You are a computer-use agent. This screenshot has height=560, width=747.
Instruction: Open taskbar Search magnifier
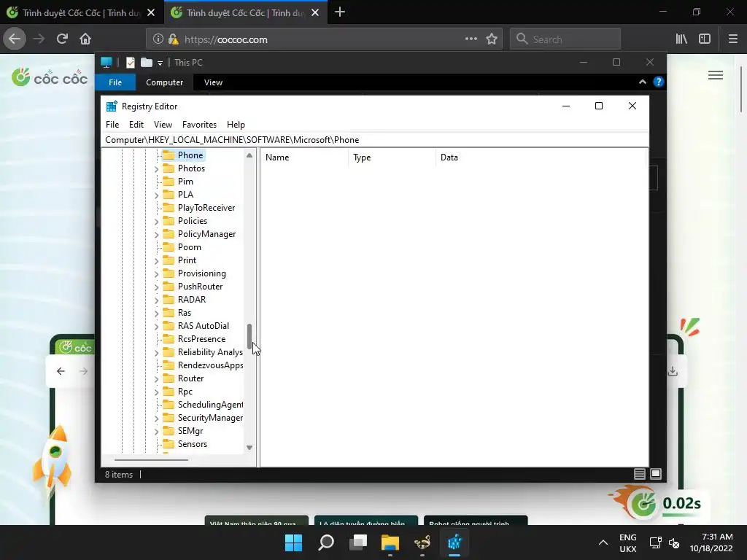pyautogui.click(x=326, y=542)
